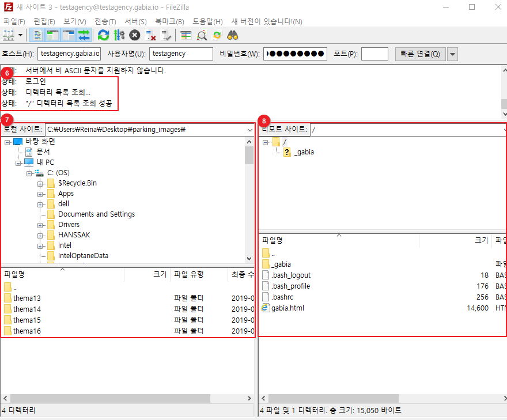Select thema16 local folder

tap(27, 331)
